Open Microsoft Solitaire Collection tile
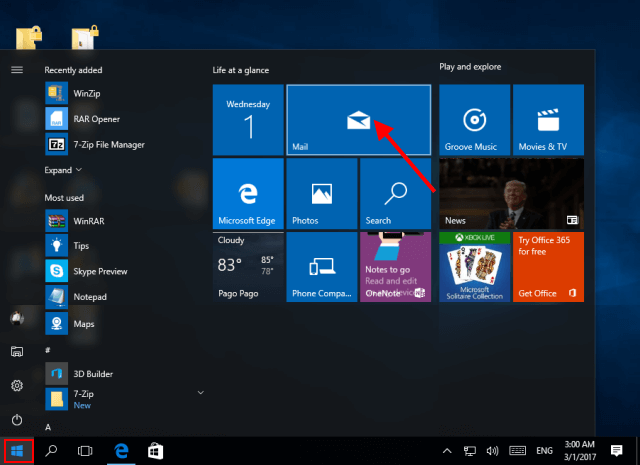This screenshot has width=640, height=465. coord(474,267)
